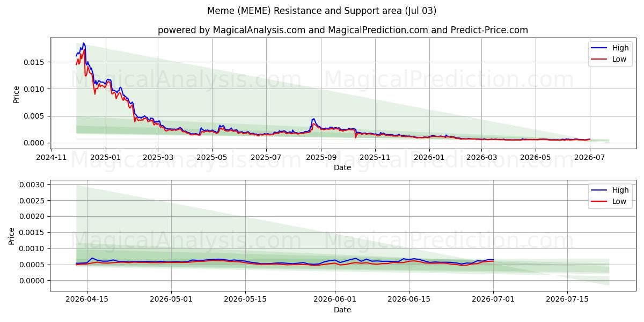Click the '2025-09' date tick label

click(321, 157)
